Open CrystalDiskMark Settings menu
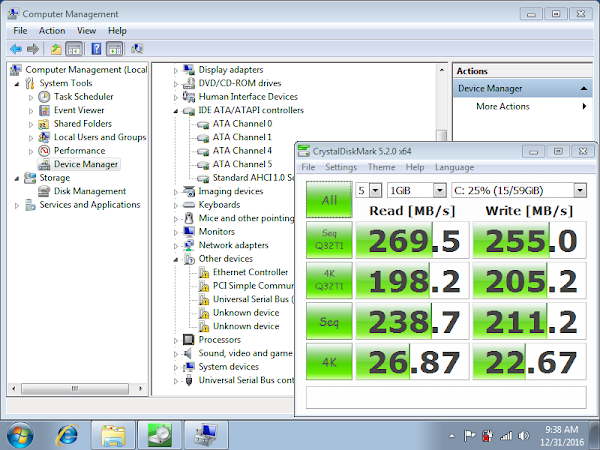The width and height of the screenshot is (600, 450). coord(341,167)
